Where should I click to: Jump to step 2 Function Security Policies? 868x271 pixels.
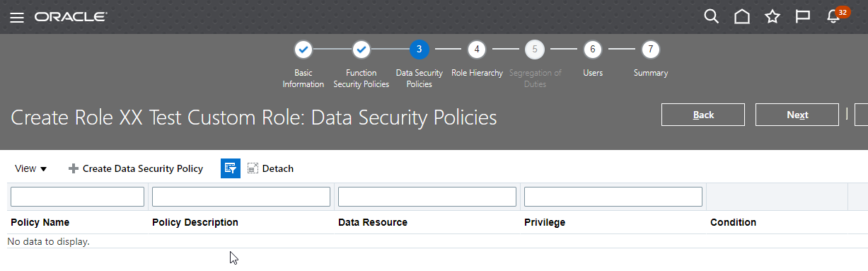pos(361,50)
